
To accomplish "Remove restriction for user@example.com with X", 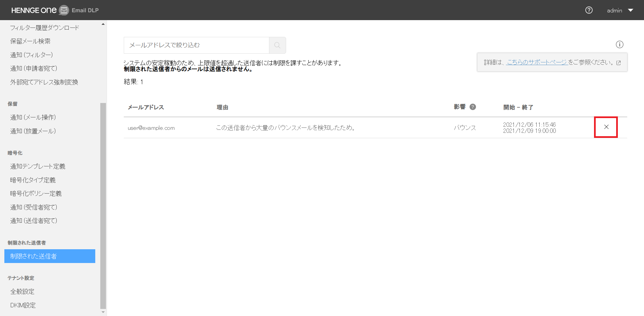I will pyautogui.click(x=606, y=127).
